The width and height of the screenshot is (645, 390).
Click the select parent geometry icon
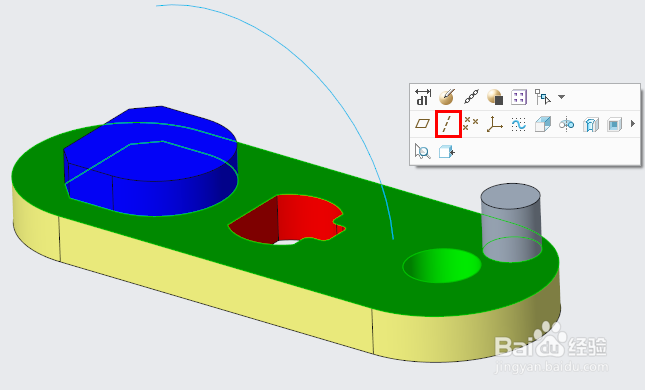pos(543,97)
